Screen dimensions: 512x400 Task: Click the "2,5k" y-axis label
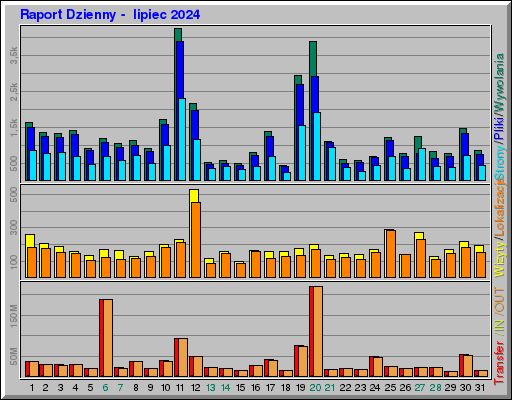14,92
